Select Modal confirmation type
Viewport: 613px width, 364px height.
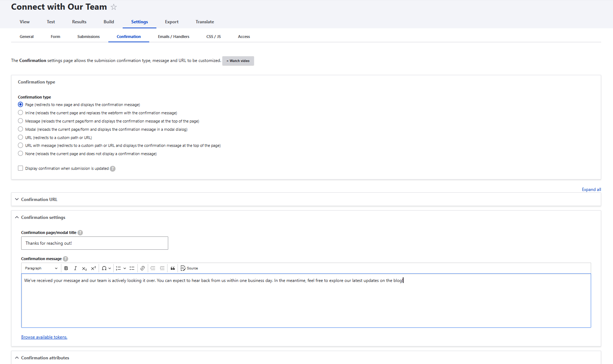pyautogui.click(x=20, y=129)
